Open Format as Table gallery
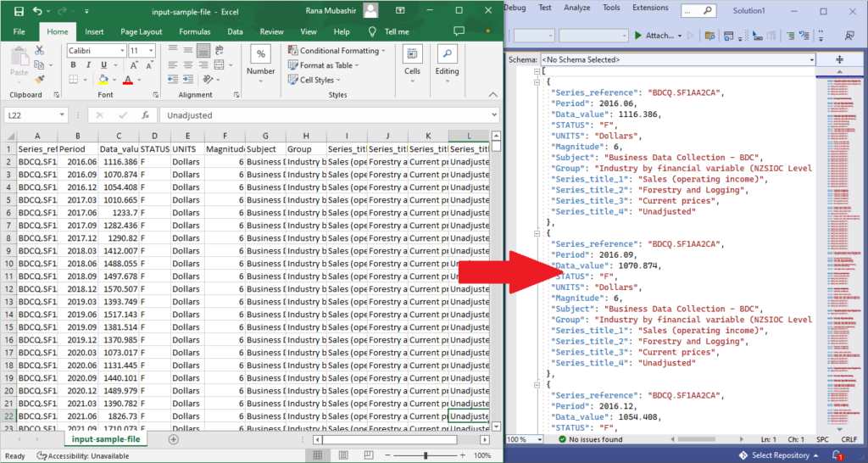868x463 pixels. 323,65
